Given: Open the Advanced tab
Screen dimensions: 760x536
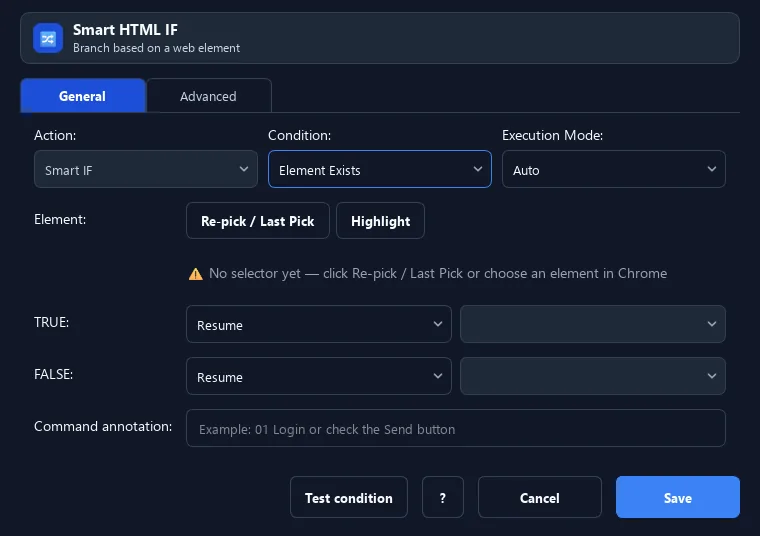Looking at the screenshot, I should click(208, 96).
